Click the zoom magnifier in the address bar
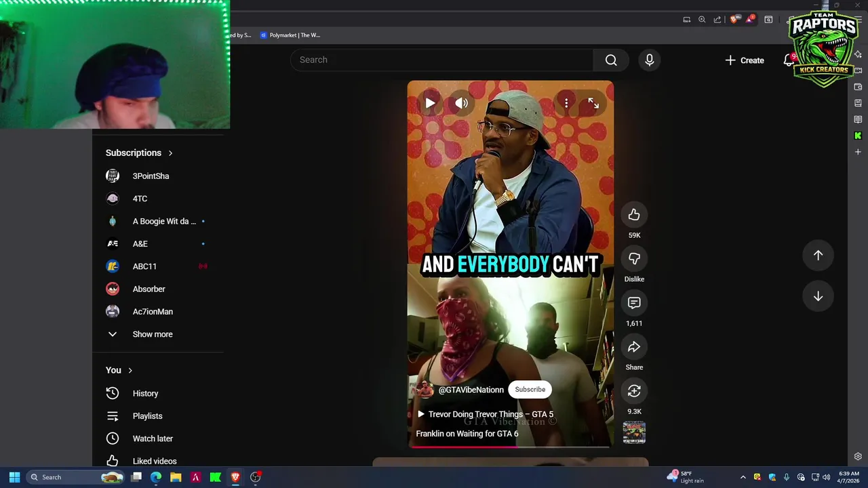The height and width of the screenshot is (488, 868). pos(702,20)
